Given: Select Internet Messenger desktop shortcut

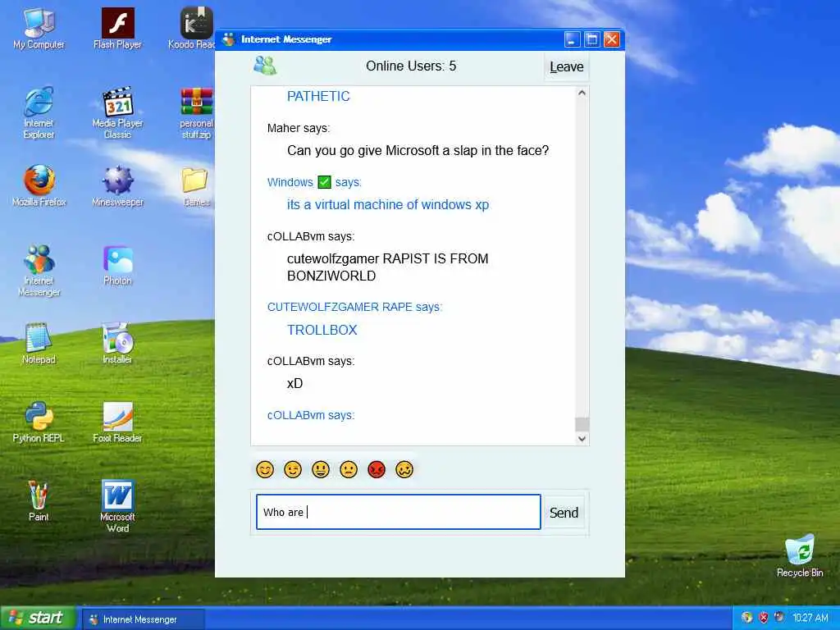Looking at the screenshot, I should (39, 270).
